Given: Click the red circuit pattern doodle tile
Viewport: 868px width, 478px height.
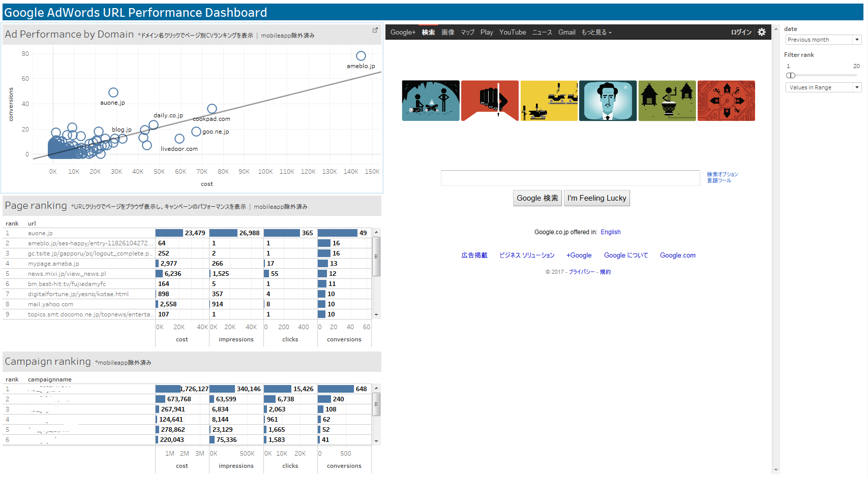Looking at the screenshot, I should (726, 101).
